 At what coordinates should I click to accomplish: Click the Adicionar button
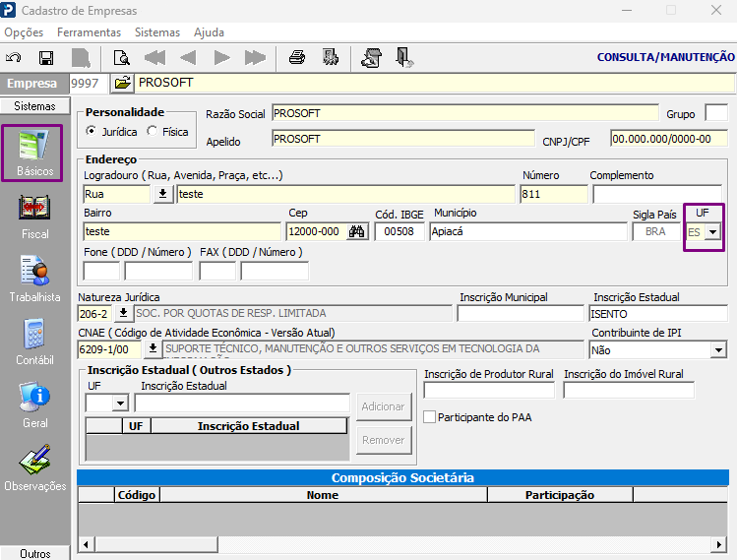pyautogui.click(x=384, y=406)
